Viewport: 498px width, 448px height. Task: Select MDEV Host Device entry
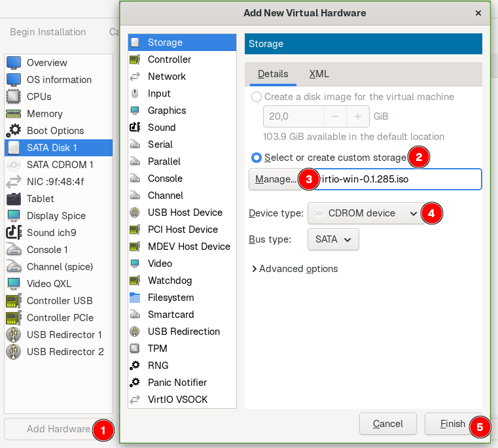coord(183,247)
